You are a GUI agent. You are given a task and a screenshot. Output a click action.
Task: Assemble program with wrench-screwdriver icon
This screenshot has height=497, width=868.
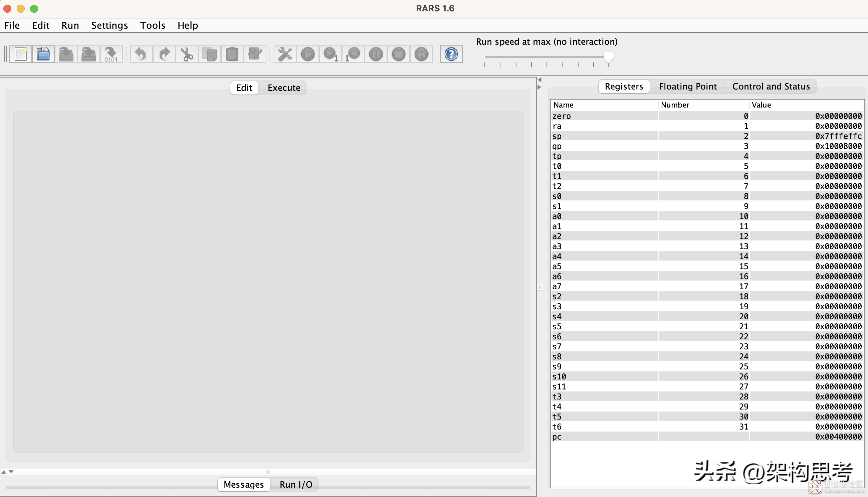285,54
